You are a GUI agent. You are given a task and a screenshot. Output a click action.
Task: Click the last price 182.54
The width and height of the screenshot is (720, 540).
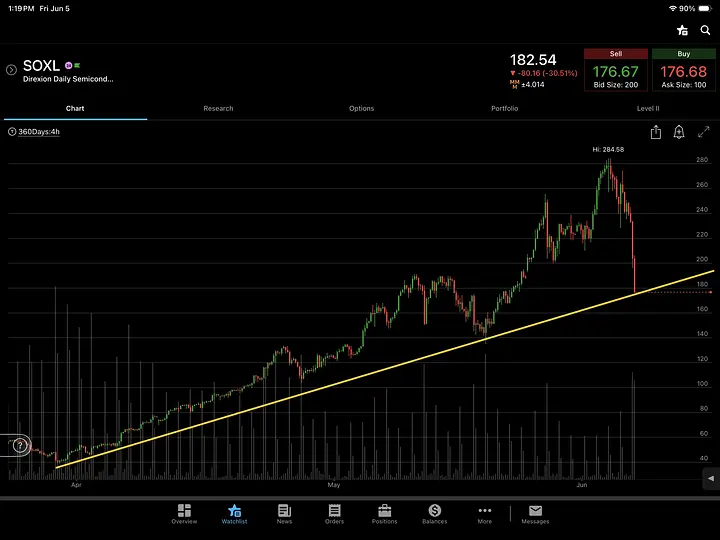(533, 60)
